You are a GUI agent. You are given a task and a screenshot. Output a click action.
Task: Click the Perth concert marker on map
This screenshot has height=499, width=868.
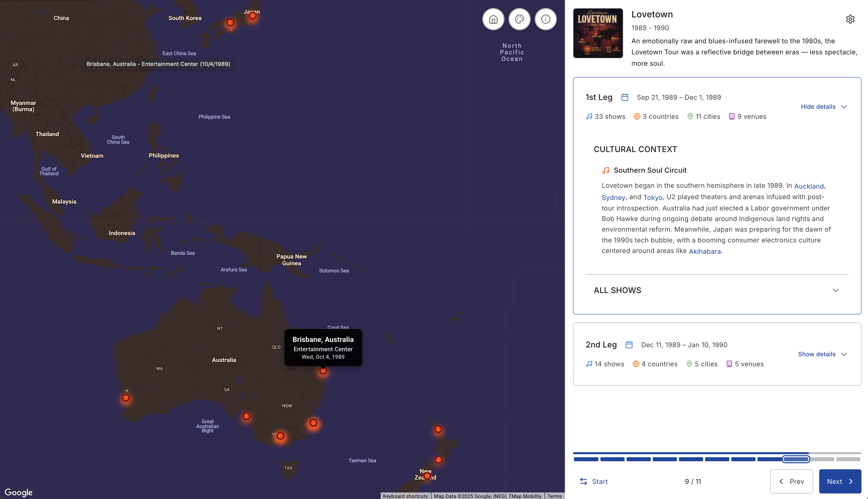[x=126, y=398]
